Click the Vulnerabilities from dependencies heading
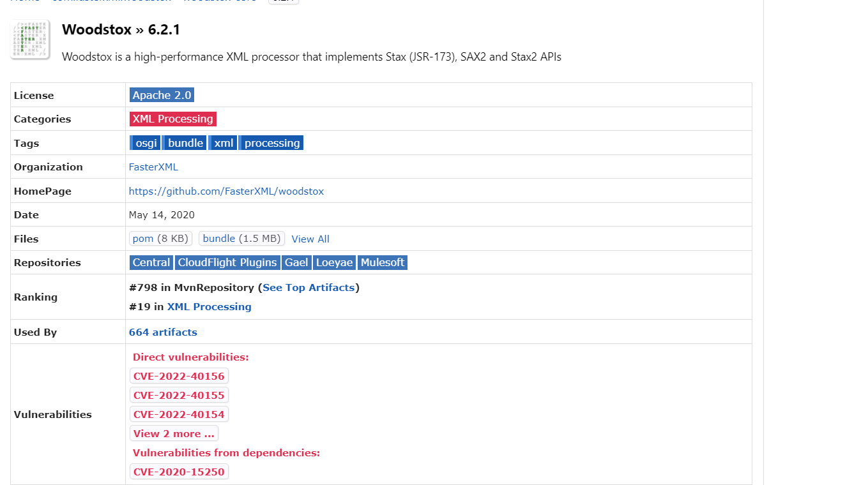 [226, 453]
